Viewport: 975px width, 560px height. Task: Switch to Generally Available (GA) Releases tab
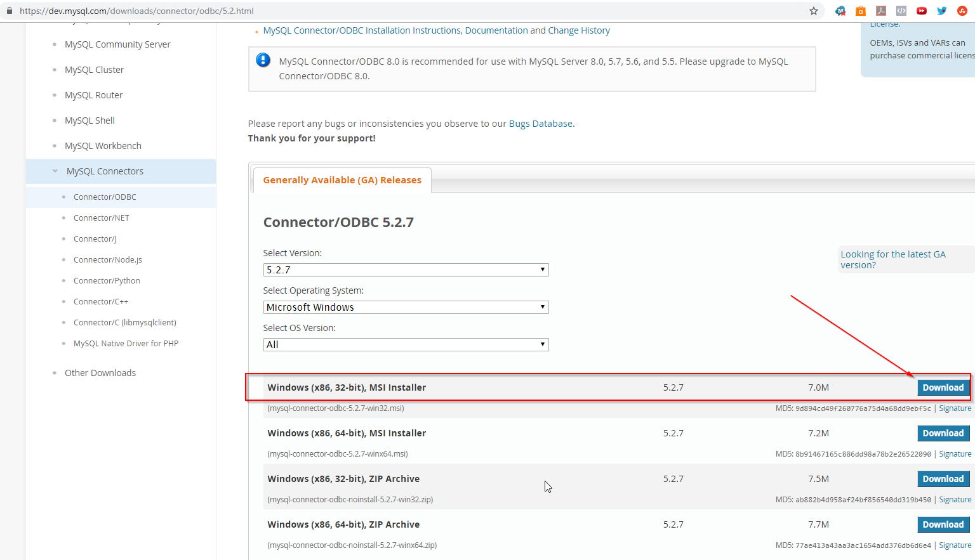click(x=342, y=180)
